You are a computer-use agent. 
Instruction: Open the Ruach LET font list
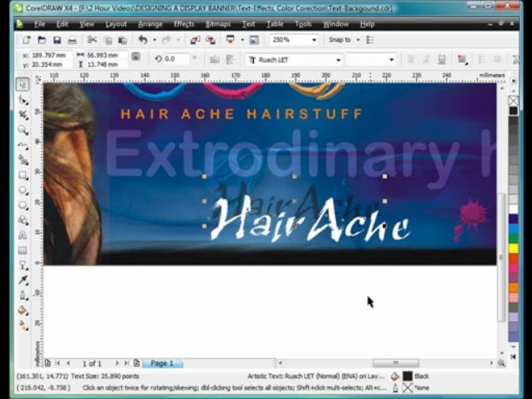(338, 60)
